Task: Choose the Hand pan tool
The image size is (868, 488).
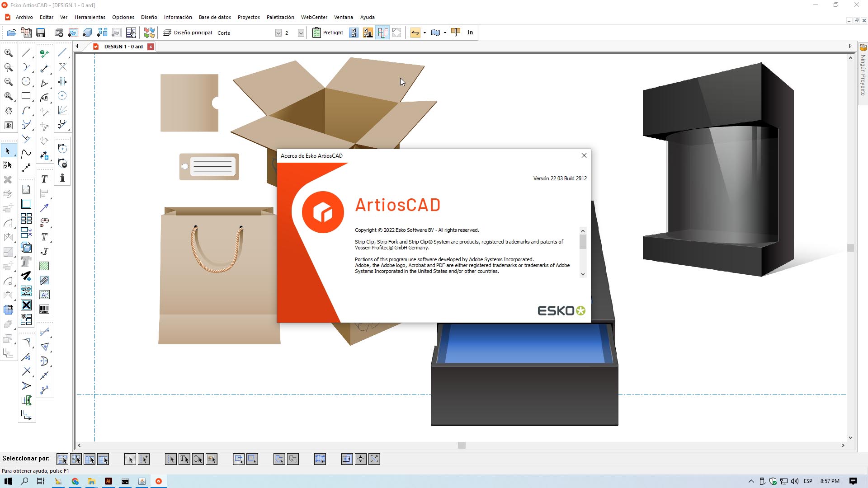Action: click(8, 111)
